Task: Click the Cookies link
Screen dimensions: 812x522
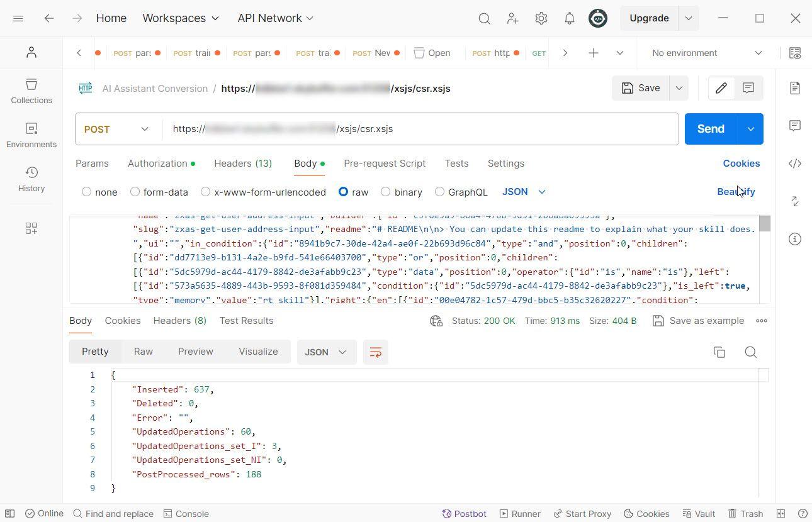Action: pyautogui.click(x=741, y=164)
